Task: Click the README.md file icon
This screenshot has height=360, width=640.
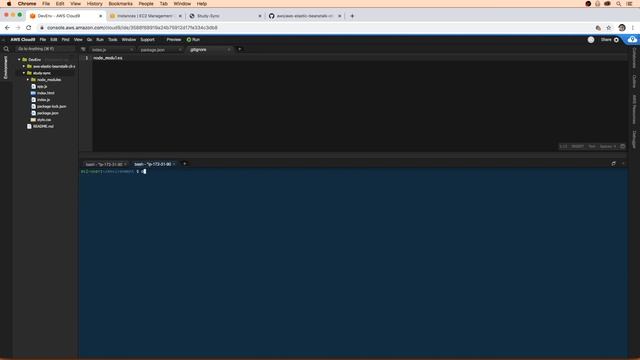Action: (x=29, y=127)
